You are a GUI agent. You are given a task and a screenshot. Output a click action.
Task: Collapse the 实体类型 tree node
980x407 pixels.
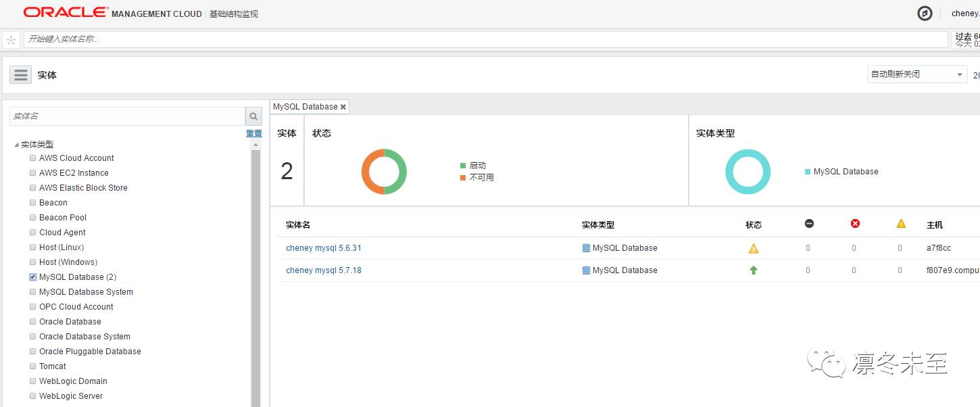[x=16, y=145]
